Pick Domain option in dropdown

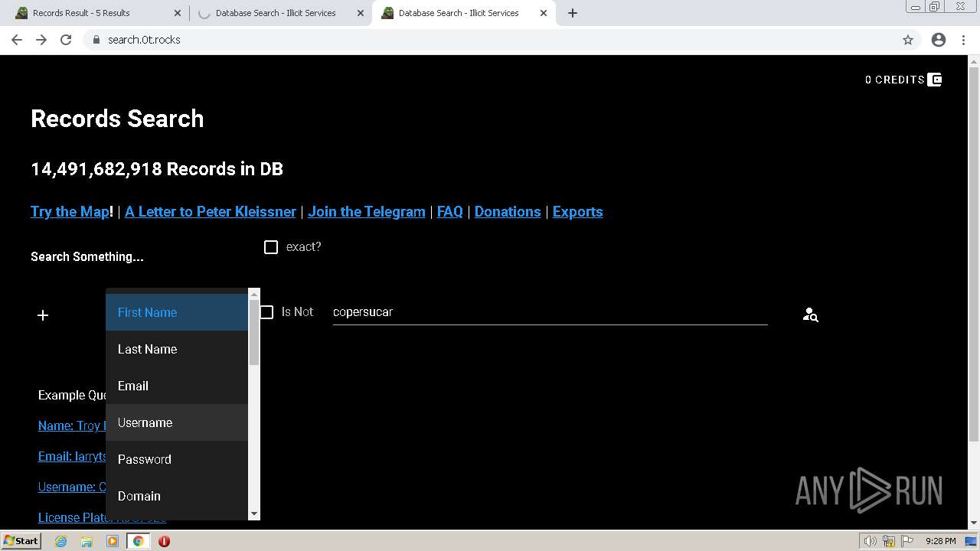[177, 496]
